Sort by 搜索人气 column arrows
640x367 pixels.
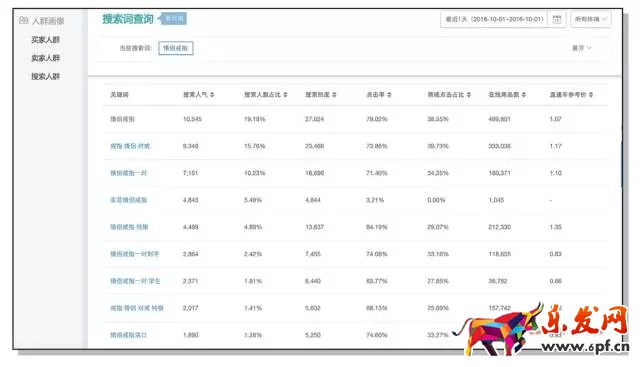point(212,95)
